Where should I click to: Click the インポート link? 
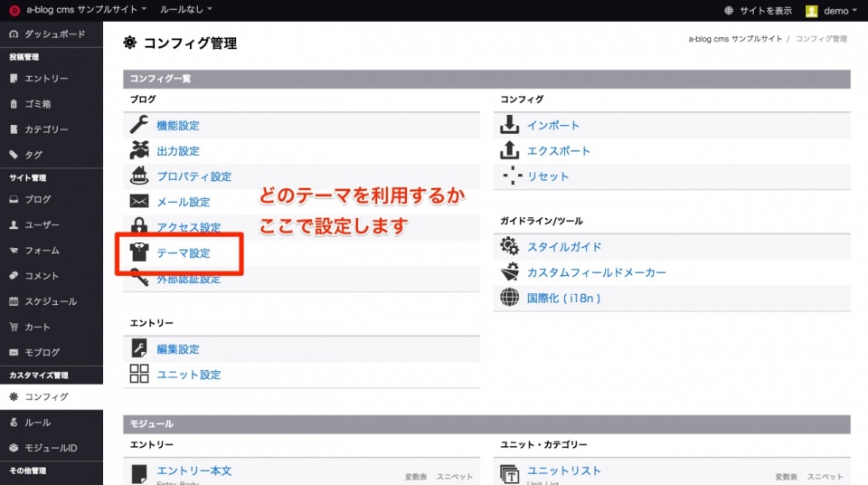[x=553, y=126]
